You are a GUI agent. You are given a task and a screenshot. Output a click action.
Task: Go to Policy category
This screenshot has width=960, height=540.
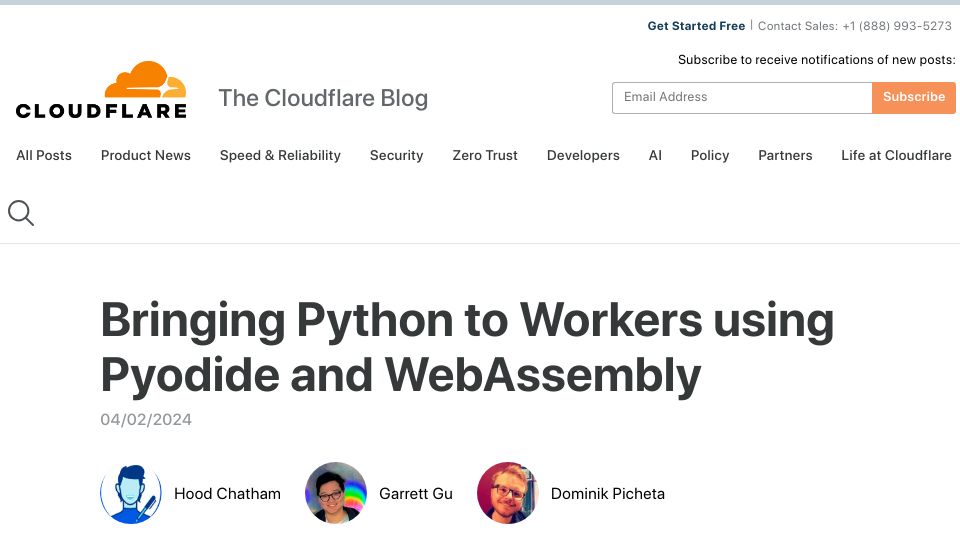click(710, 156)
